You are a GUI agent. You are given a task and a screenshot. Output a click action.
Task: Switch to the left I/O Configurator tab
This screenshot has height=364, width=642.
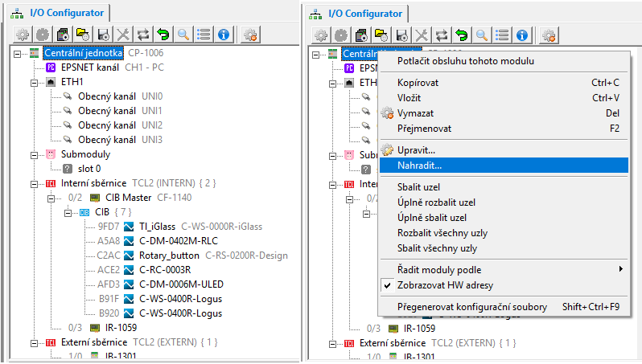pyautogui.click(x=58, y=12)
